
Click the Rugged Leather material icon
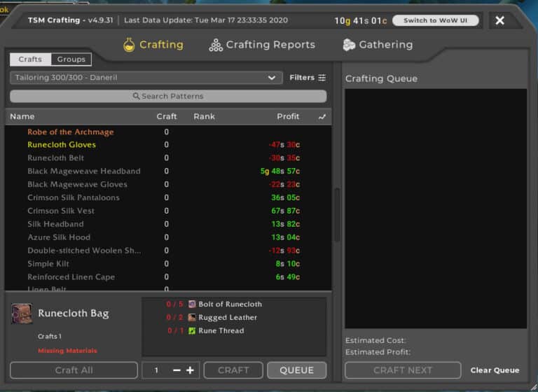coord(192,317)
